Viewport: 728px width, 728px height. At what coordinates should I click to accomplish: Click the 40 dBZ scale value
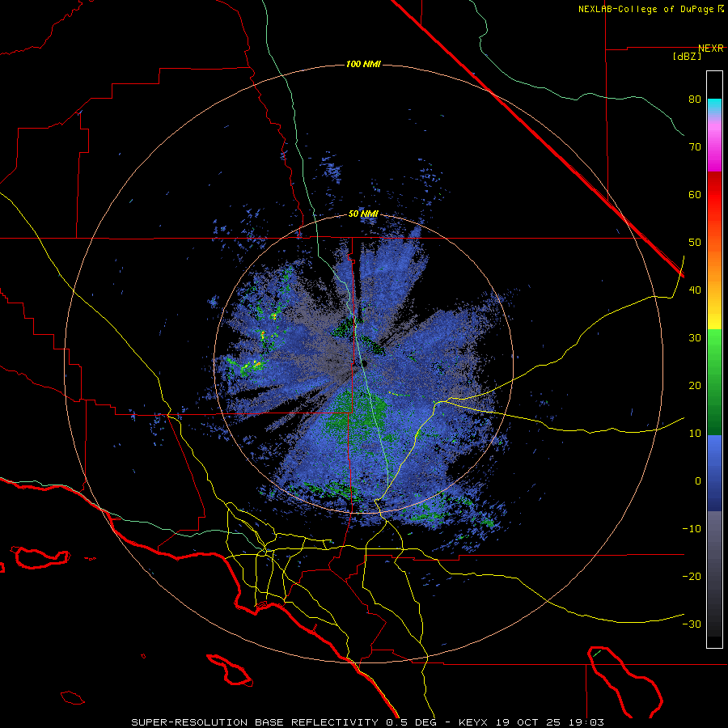point(695,290)
